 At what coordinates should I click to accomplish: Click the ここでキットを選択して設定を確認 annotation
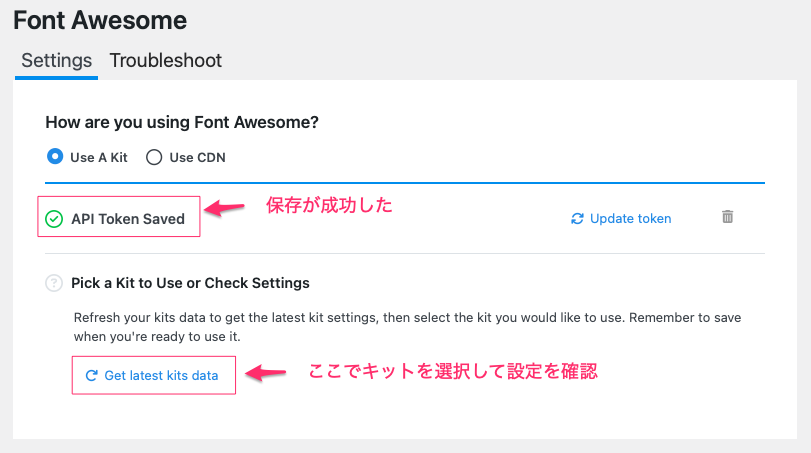(x=452, y=371)
